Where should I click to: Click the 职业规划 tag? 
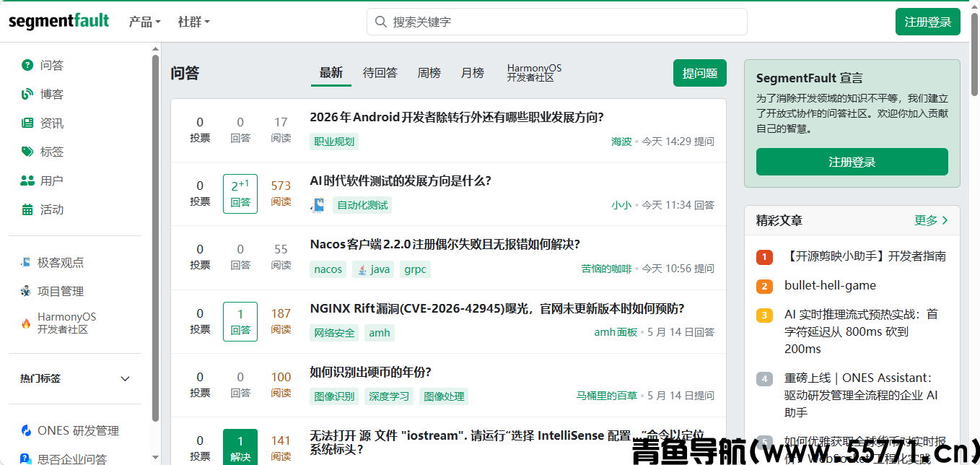334,142
